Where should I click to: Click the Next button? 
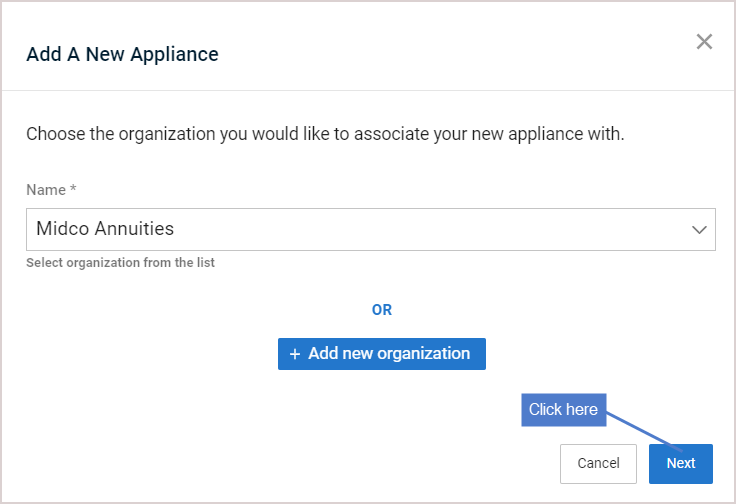tap(681, 464)
